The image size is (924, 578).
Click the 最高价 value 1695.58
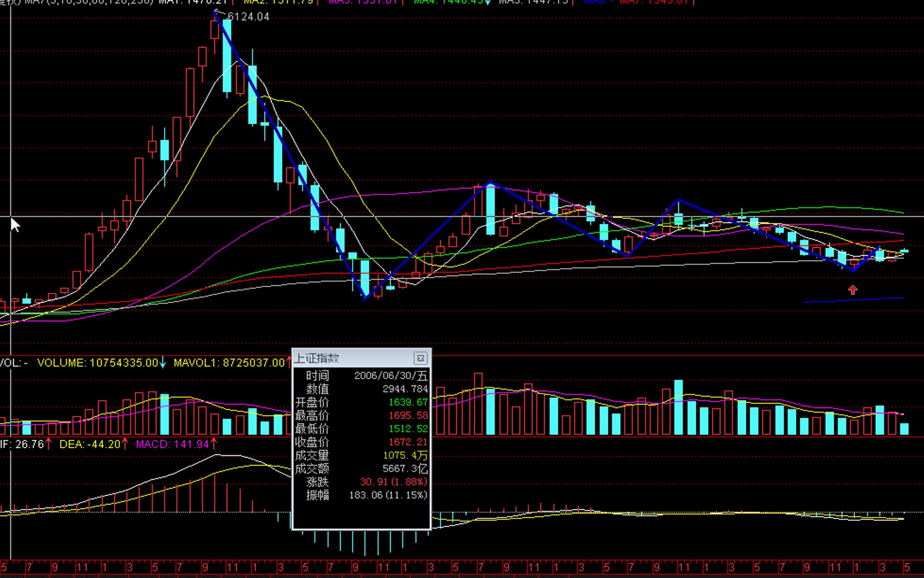[408, 416]
